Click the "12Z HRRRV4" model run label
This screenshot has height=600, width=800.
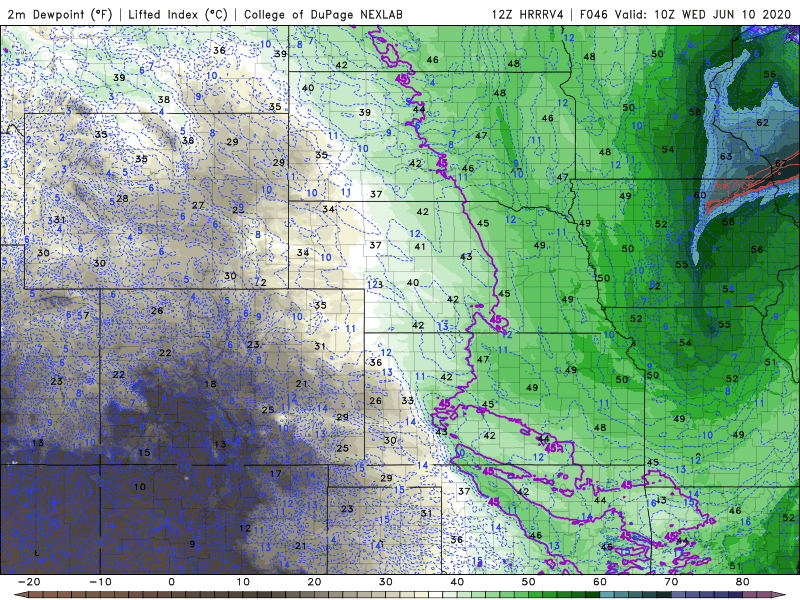(x=528, y=15)
